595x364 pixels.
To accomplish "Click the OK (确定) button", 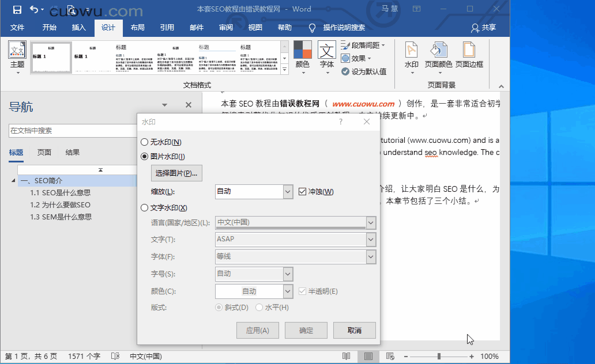I will click(306, 330).
